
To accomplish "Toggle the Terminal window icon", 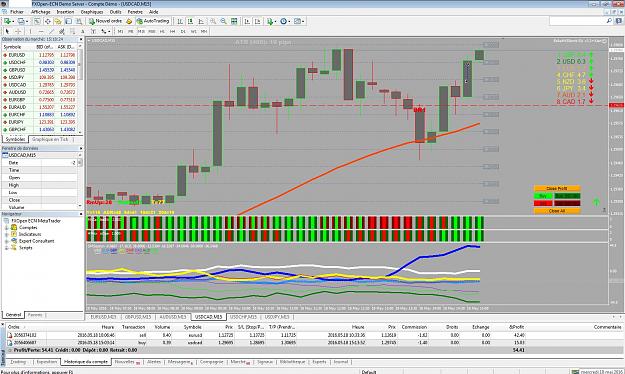I will point(69,21).
